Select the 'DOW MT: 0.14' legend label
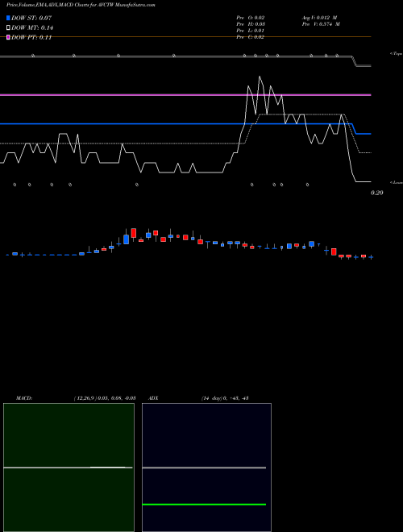Screen dimensions: 403x532 coord(32,28)
